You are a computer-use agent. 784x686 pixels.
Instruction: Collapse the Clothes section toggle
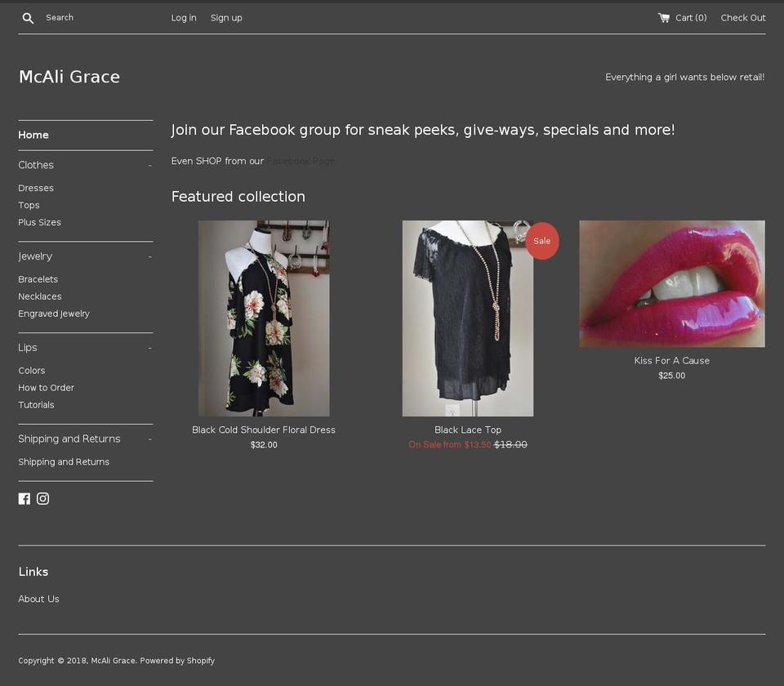[149, 166]
